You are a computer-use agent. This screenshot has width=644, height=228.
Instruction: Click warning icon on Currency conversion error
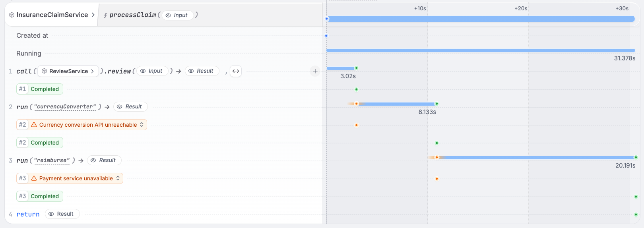click(x=34, y=125)
